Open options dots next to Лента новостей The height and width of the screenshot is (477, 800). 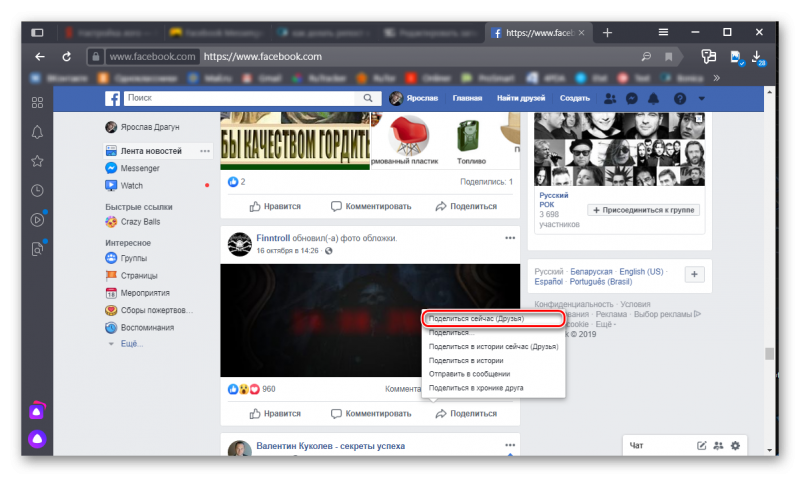(205, 151)
